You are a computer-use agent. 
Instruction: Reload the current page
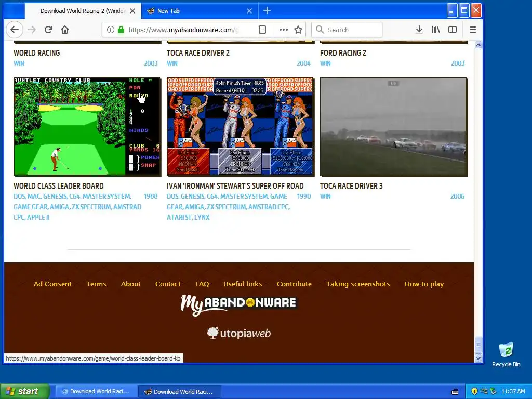pyautogui.click(x=48, y=30)
